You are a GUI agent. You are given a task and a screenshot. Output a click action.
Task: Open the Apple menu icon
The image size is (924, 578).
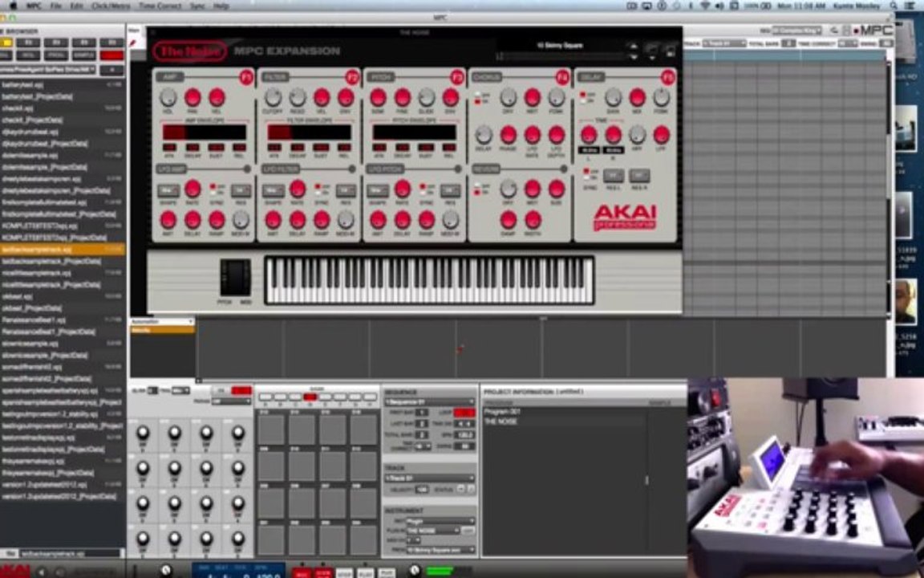point(13,6)
